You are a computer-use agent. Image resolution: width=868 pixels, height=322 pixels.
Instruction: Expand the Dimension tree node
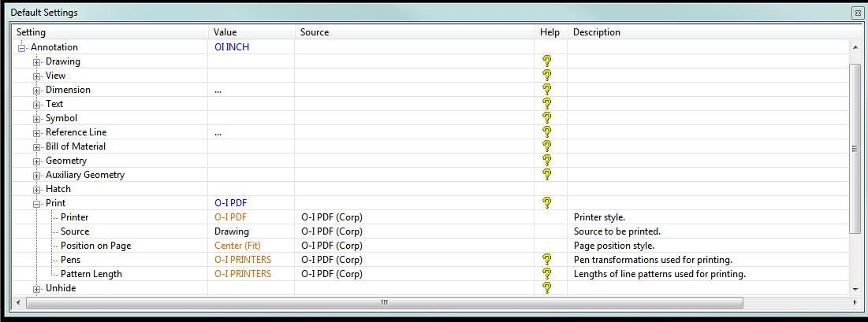click(x=36, y=91)
